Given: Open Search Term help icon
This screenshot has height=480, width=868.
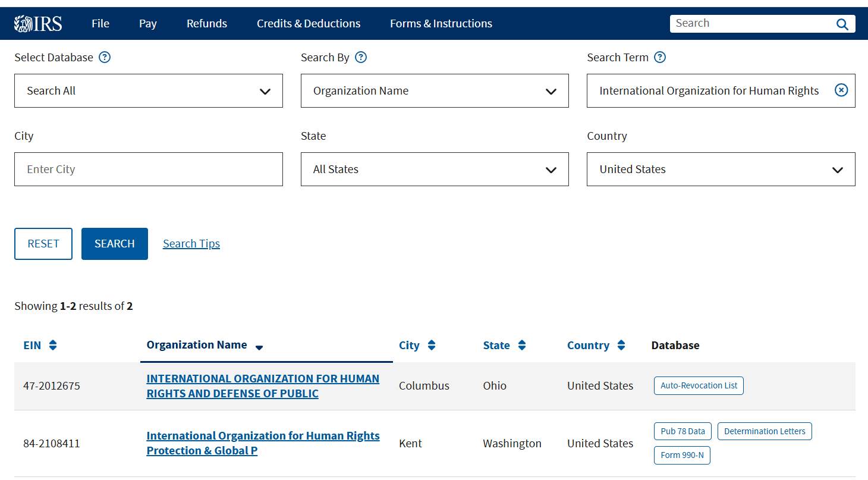Looking at the screenshot, I should pos(660,58).
